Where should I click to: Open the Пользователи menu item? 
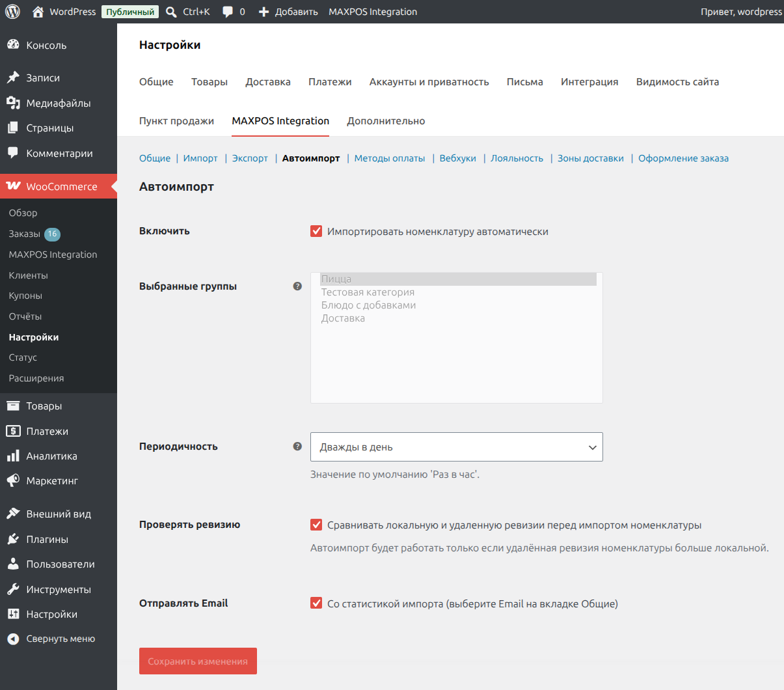59,564
